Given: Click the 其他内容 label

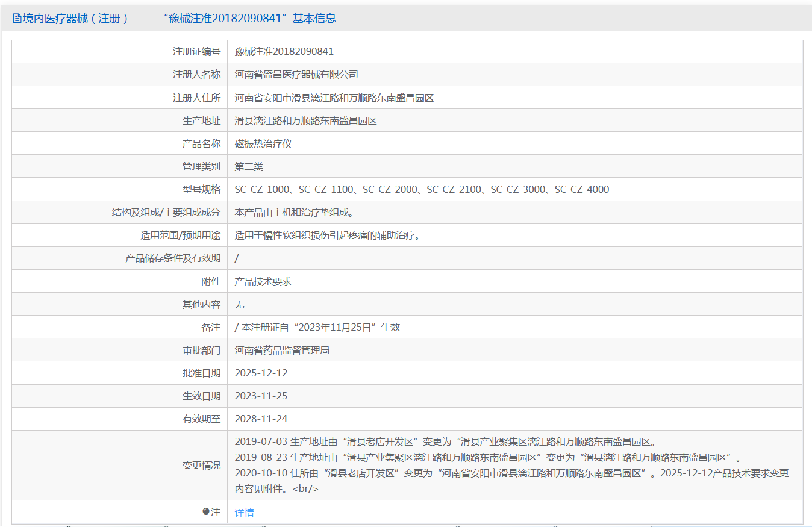Looking at the screenshot, I should (x=201, y=304).
